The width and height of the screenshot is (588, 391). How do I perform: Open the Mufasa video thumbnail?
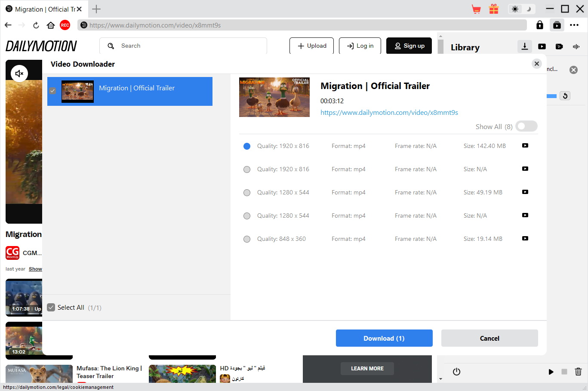coord(39,374)
